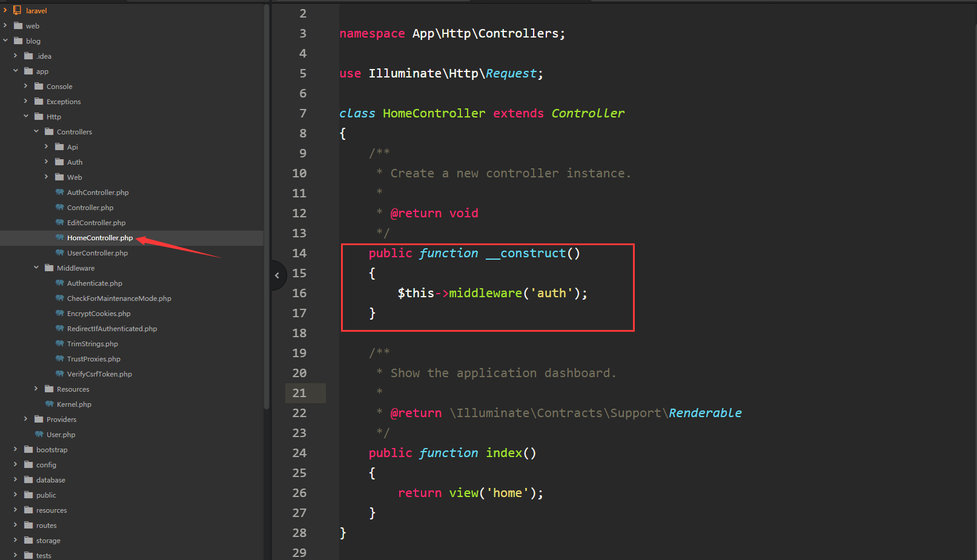Click the app folder icon

pyautogui.click(x=28, y=71)
